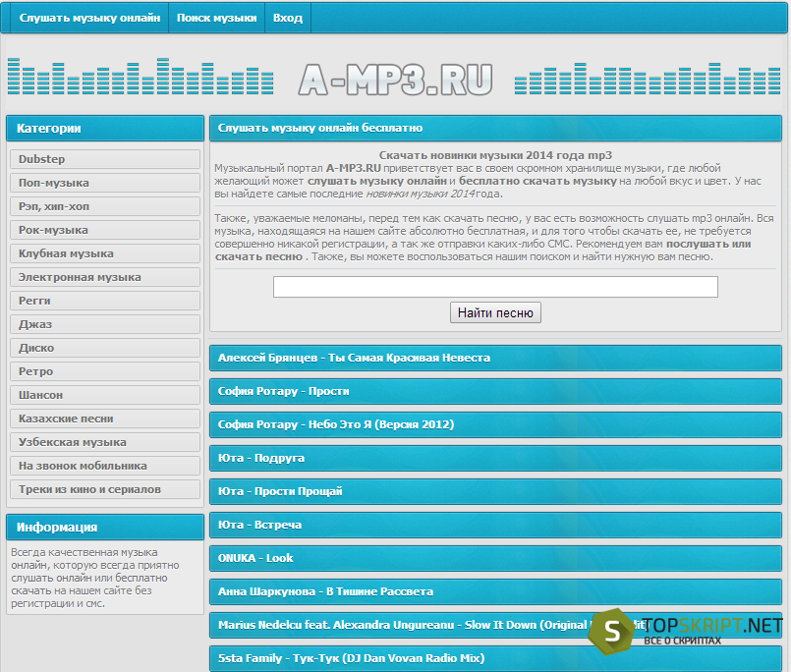Open song 'Алексей Брянцев - Ты Самая Красивая Невеста'
Viewport: 791px width, 672px height.
(495, 358)
